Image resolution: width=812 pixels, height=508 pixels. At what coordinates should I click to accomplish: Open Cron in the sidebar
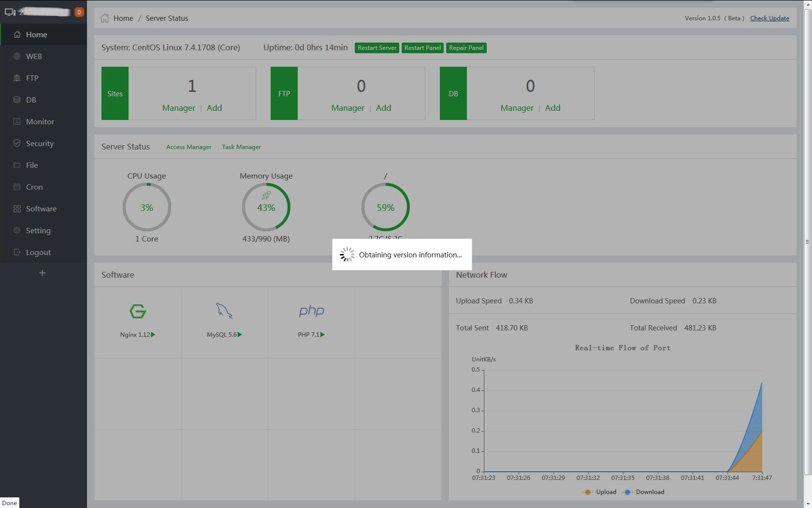tap(43, 187)
